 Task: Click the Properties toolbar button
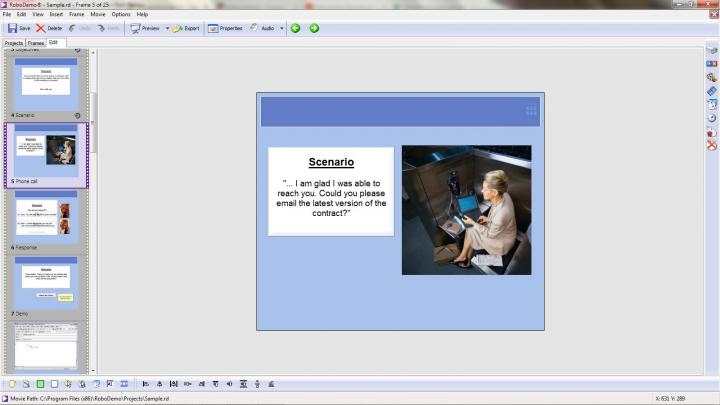pyautogui.click(x=225, y=28)
